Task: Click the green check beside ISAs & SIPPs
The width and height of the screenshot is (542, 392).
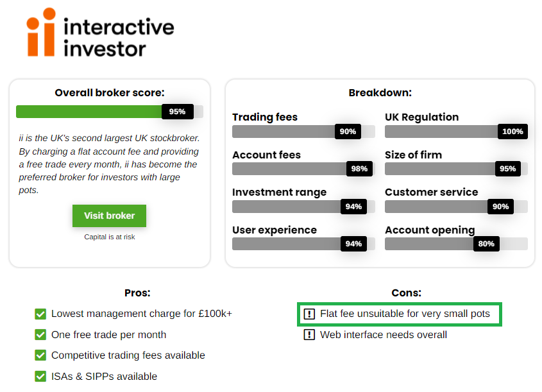Action: [x=40, y=377]
